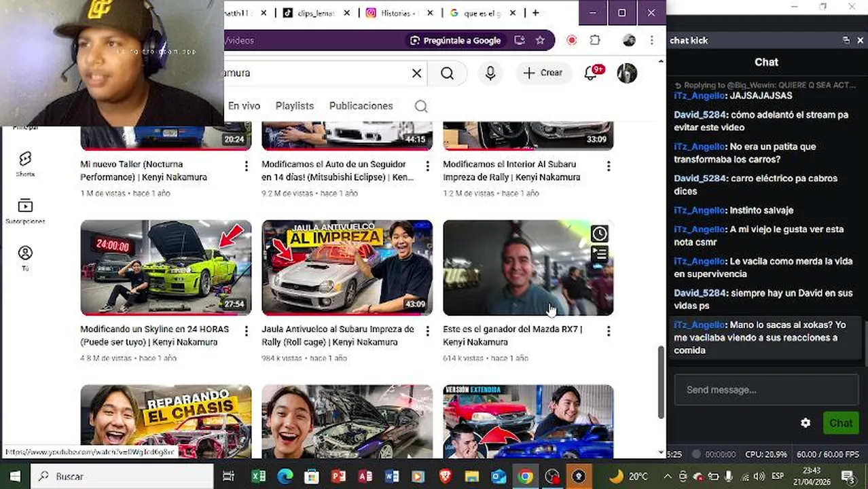
Task: Click the green Chat send button
Action: (840, 423)
